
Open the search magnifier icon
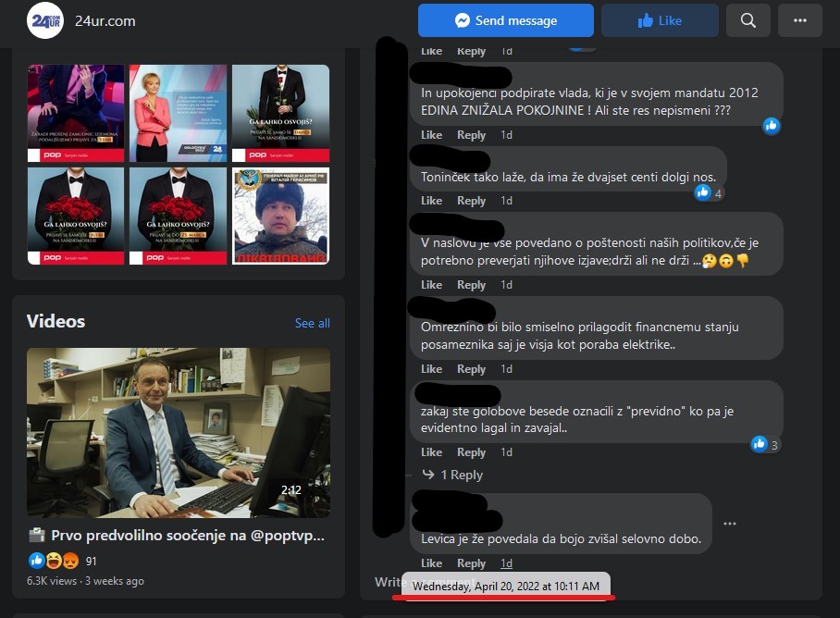(x=747, y=20)
